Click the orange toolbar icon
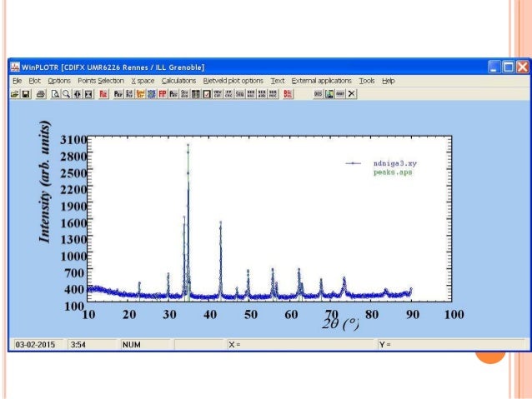The image size is (532, 399). [140, 94]
